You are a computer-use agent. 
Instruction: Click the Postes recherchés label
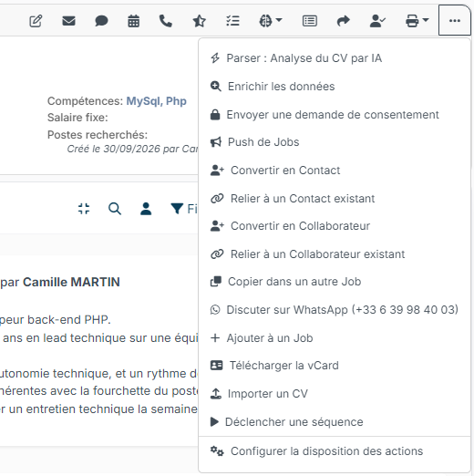[x=98, y=135]
